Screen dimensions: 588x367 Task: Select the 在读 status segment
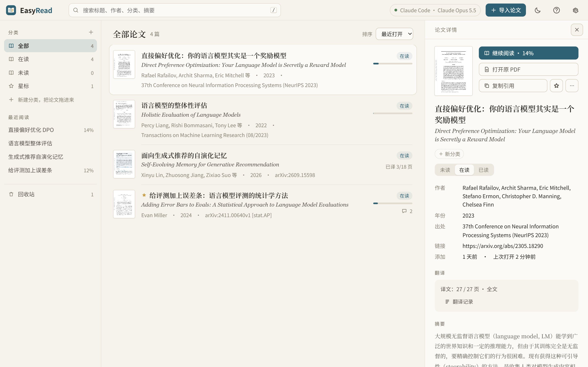point(464,170)
